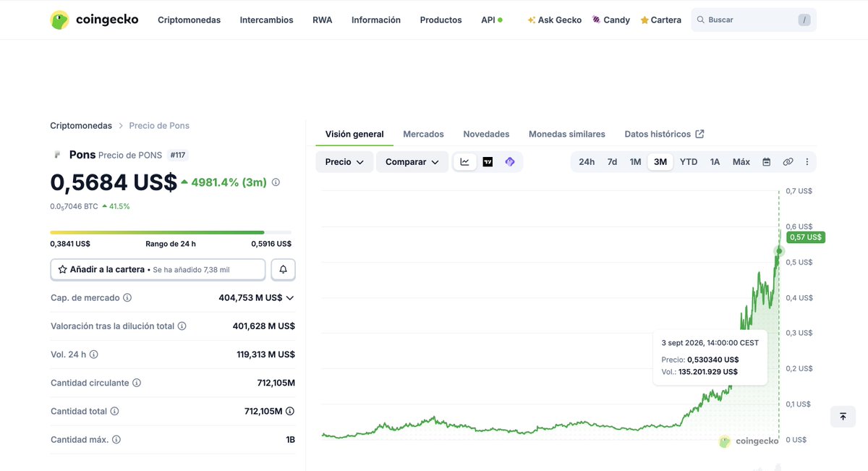
Task: Expand market cap details chevron
Action: [290, 298]
